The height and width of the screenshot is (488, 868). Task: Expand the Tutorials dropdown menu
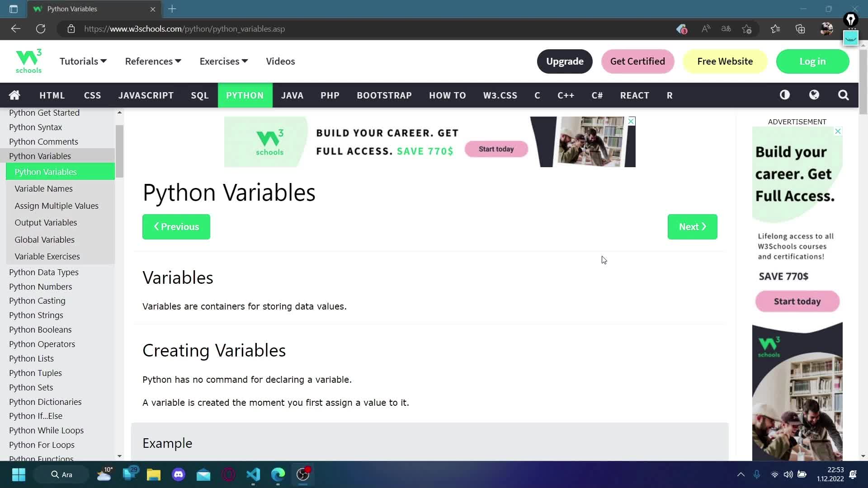click(84, 61)
